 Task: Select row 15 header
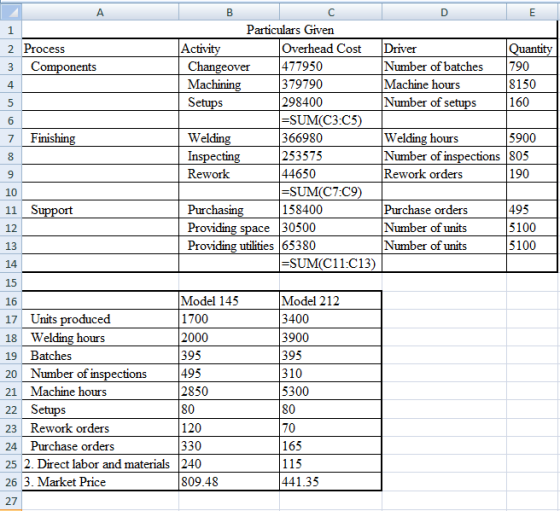11,282
